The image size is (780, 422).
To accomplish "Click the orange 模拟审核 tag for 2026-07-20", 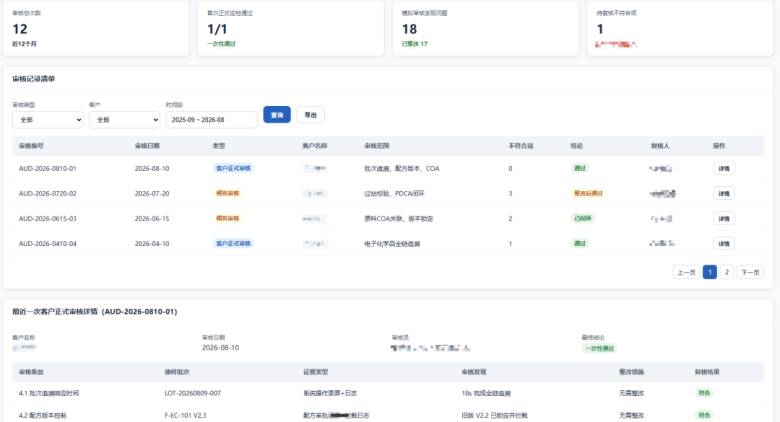I will [x=227, y=193].
